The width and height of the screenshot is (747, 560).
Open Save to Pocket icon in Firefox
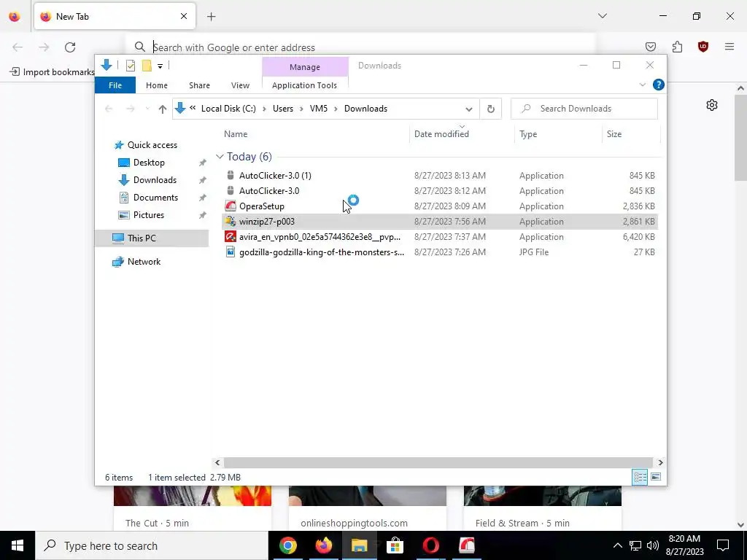tap(650, 47)
